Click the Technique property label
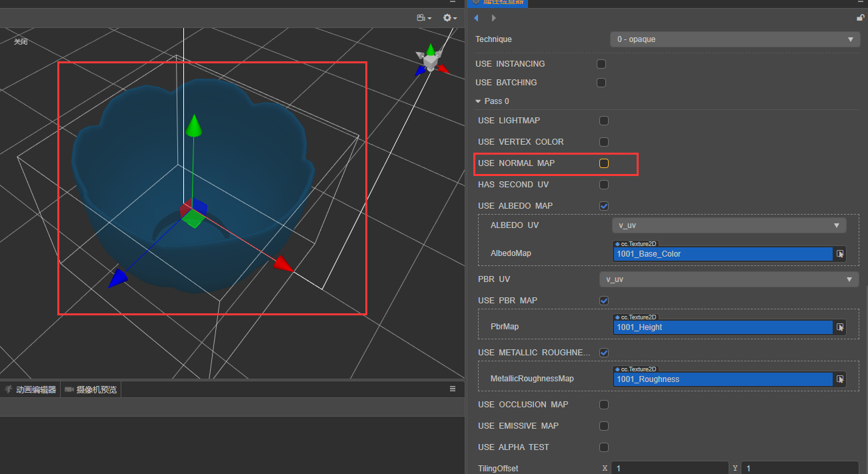This screenshot has width=868, height=474. [x=493, y=39]
